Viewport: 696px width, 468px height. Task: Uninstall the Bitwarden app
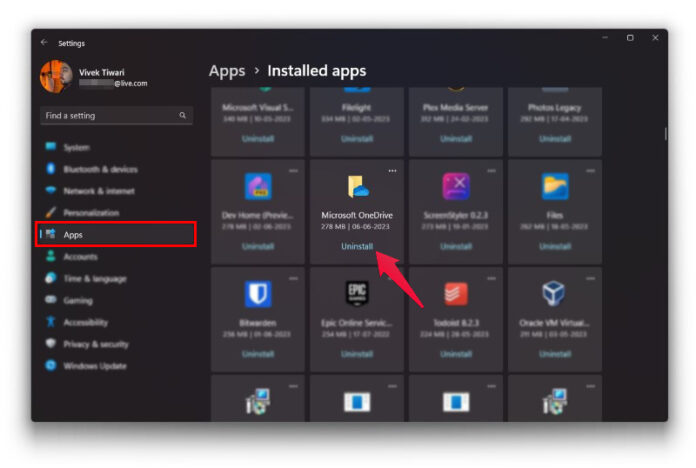point(258,354)
